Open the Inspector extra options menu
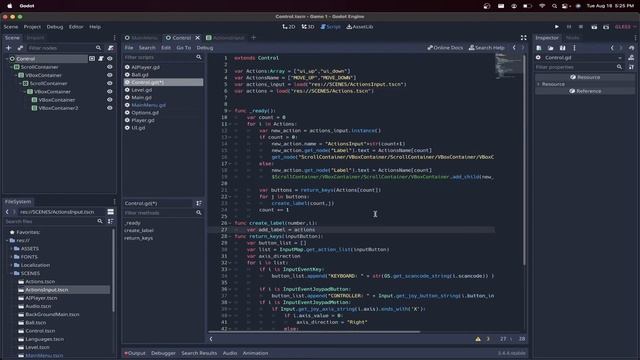The image size is (640, 360). pyautogui.click(x=574, y=48)
